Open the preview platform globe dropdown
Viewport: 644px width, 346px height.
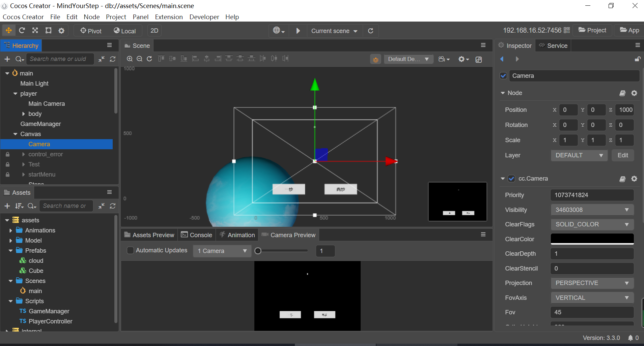279,31
